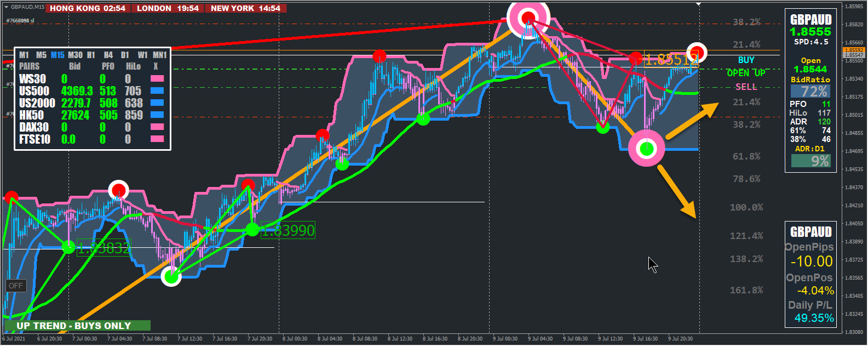Click the LONDON 19:54 clock
Screen dimensions: 868x346
168,8
